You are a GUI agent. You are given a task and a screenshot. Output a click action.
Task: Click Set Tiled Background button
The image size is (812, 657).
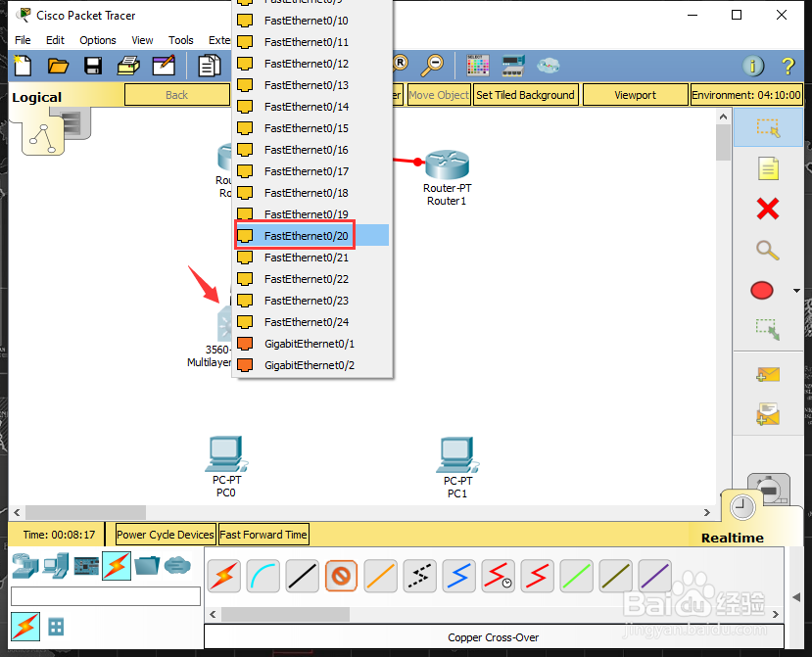(x=525, y=95)
